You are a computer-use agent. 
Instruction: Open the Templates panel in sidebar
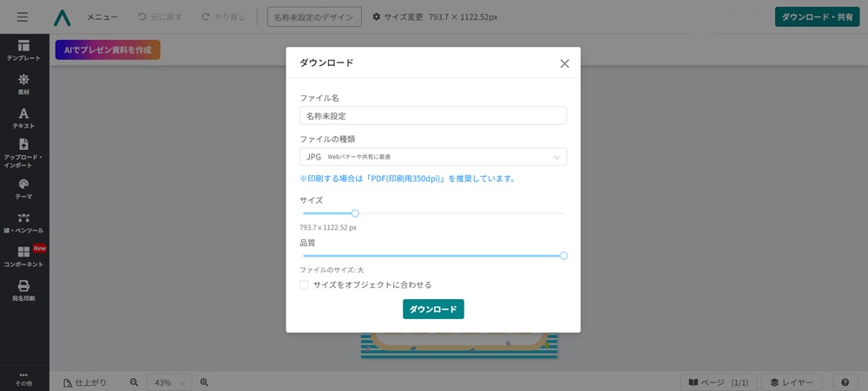[x=23, y=50]
